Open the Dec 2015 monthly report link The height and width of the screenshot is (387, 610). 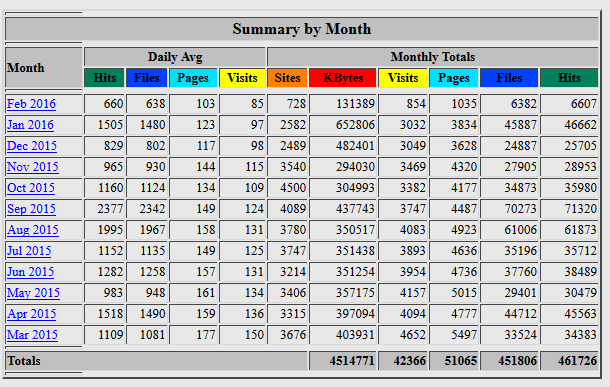(x=32, y=146)
